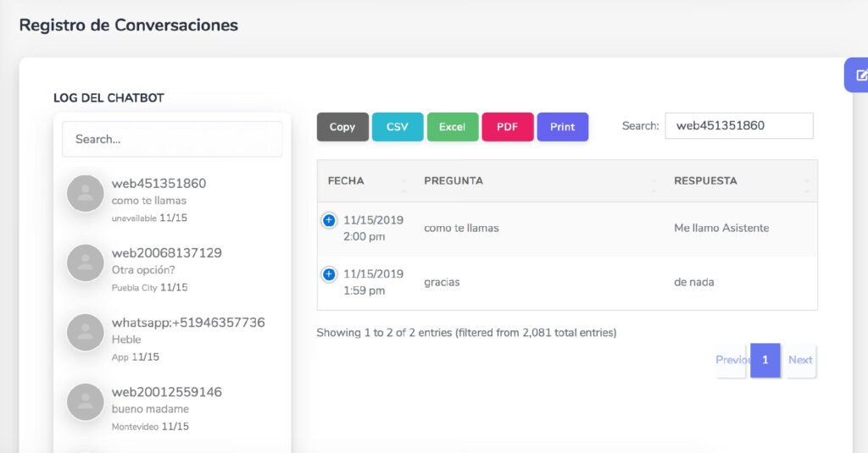This screenshot has height=453, width=868.
Task: Focus the table Search input with web451351860
Action: pyautogui.click(x=738, y=125)
